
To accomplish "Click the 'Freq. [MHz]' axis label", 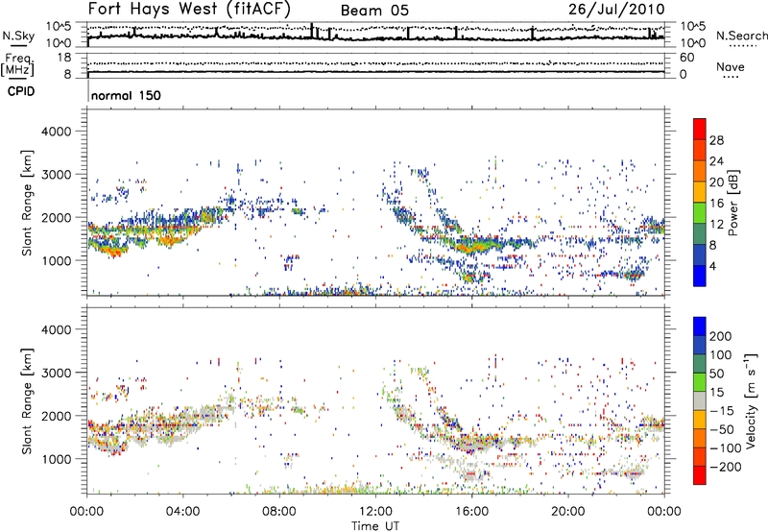I will [x=17, y=65].
